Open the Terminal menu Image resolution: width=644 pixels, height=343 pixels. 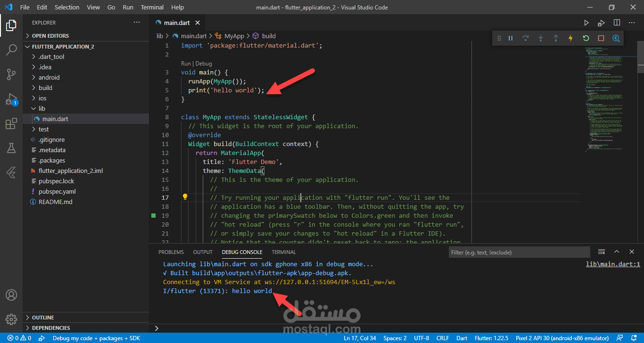point(152,7)
